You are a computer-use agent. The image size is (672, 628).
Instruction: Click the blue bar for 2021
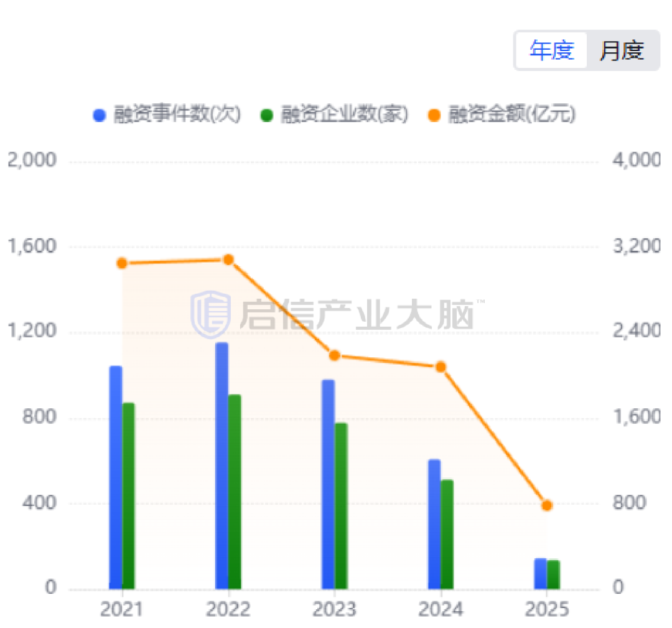point(116,477)
